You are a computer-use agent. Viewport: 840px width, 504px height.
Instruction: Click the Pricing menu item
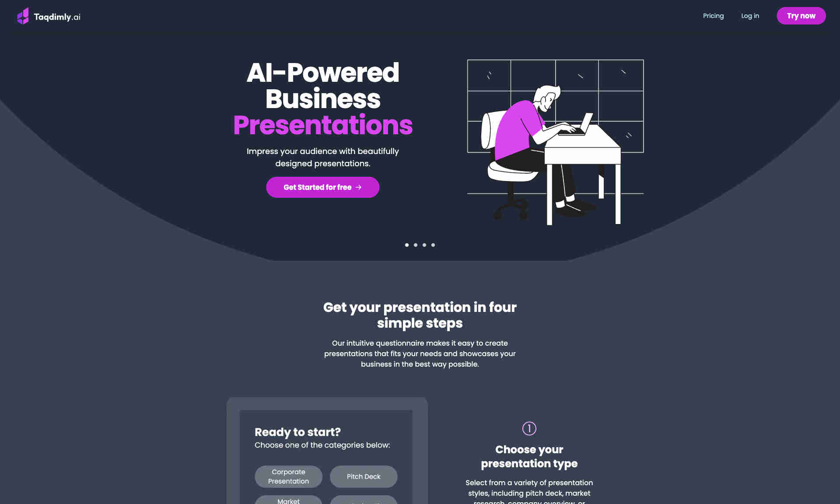(x=714, y=16)
